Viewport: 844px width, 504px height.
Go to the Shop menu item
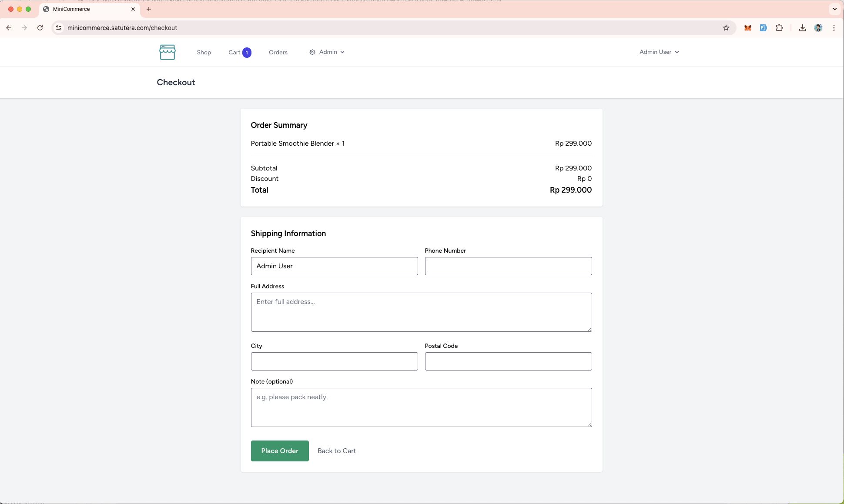click(x=204, y=52)
